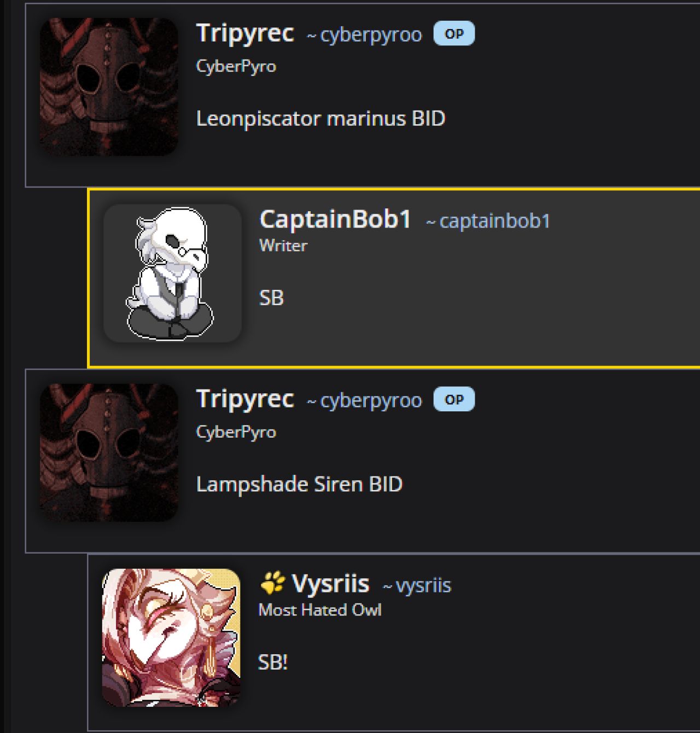Open the CaptainBob1 skull character avatar
Image resolution: width=700 pixels, height=733 pixels.
172,274
